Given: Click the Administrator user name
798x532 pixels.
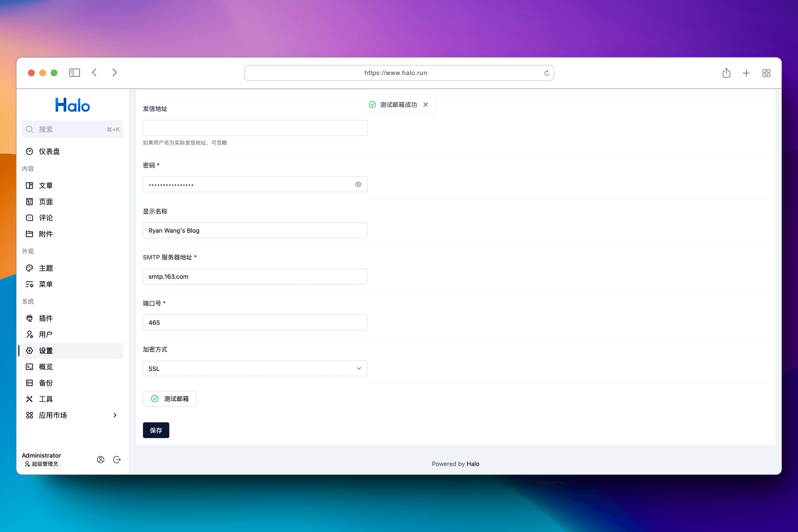Looking at the screenshot, I should (x=41, y=455).
